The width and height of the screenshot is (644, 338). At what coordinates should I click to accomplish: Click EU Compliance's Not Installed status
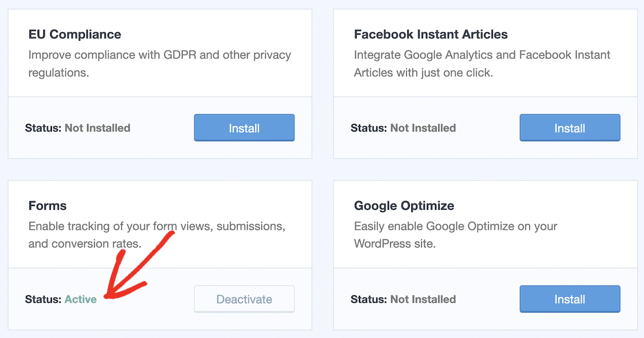click(98, 127)
